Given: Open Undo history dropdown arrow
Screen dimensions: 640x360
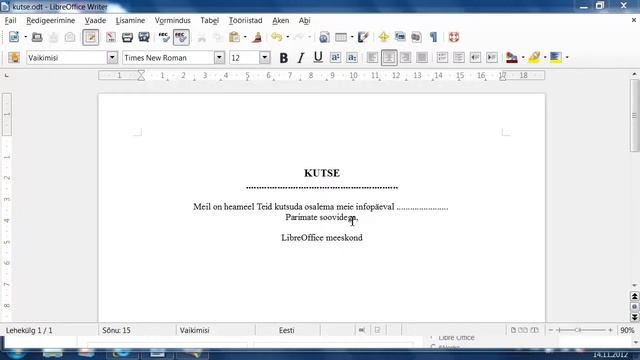Looking at the screenshot, I should (287, 37).
